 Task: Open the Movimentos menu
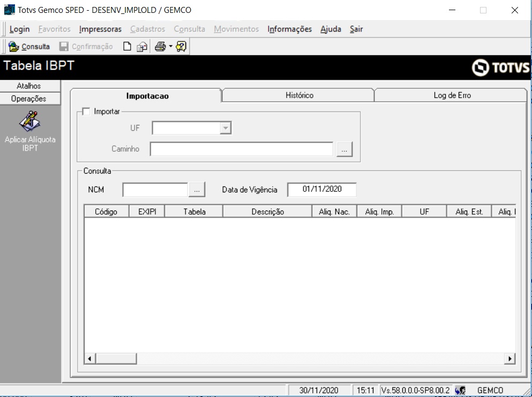point(236,29)
